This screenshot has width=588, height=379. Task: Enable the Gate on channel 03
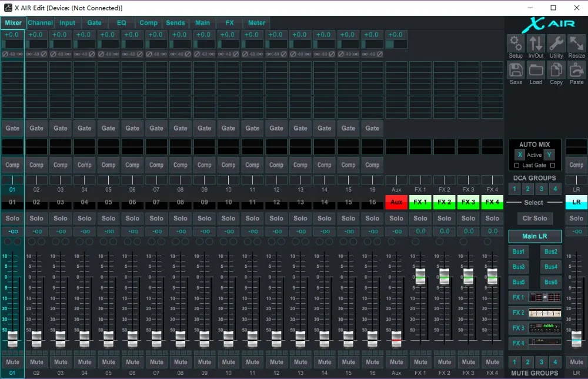click(61, 128)
